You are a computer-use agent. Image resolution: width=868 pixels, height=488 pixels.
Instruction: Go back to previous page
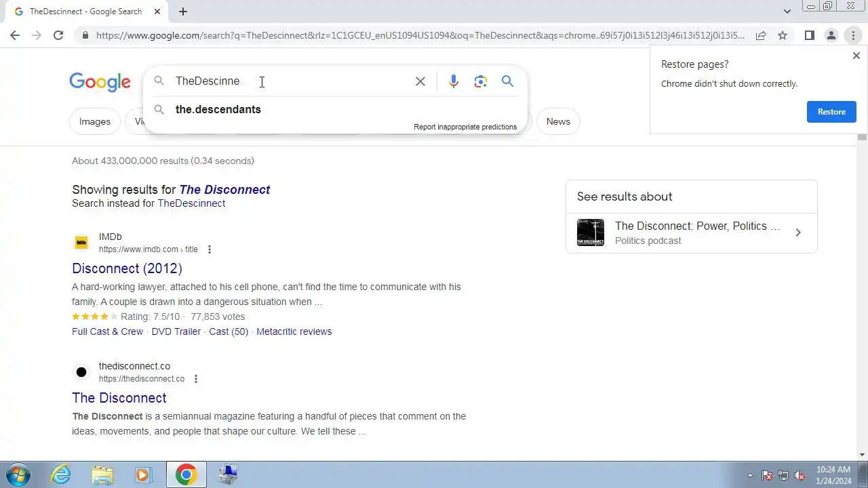pos(15,35)
